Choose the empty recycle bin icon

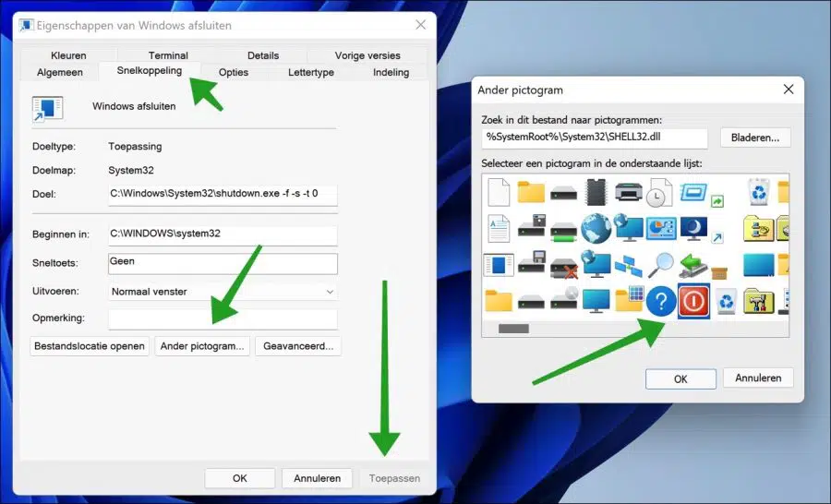pyautogui.click(x=726, y=302)
